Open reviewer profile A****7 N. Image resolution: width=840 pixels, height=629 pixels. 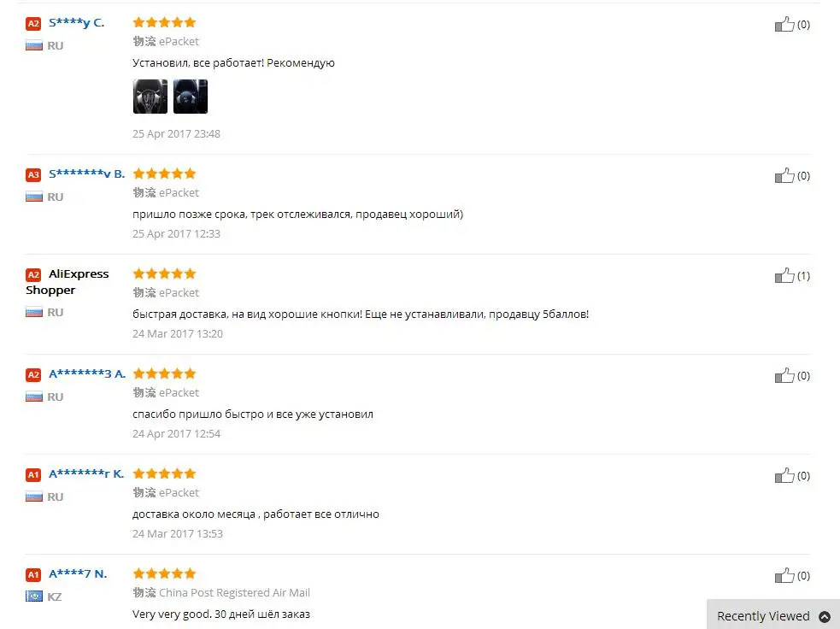78,573
